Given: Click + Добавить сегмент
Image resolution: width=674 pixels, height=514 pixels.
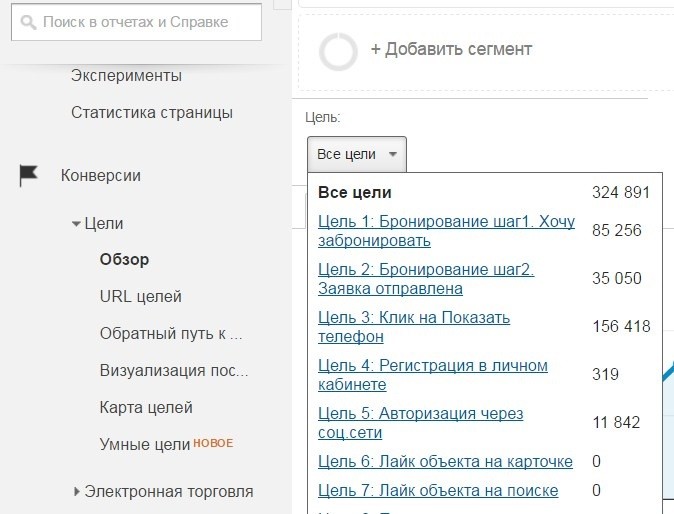Looking at the screenshot, I should click(451, 49).
